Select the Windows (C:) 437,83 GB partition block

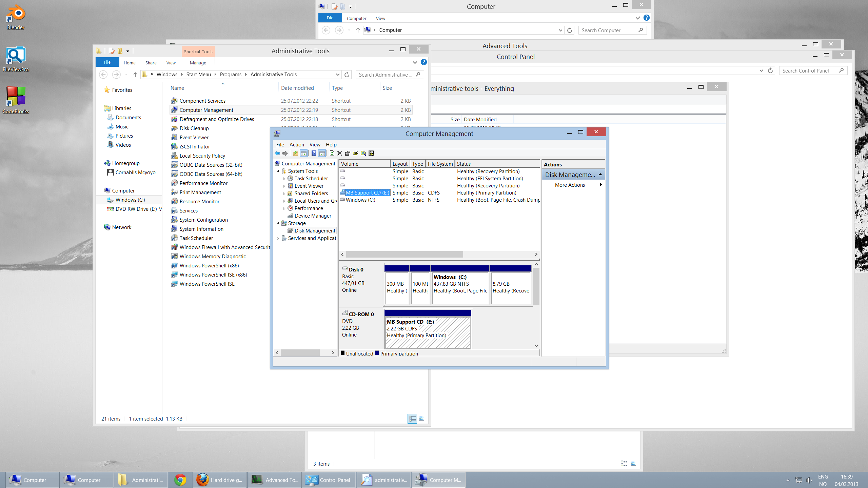click(460, 285)
